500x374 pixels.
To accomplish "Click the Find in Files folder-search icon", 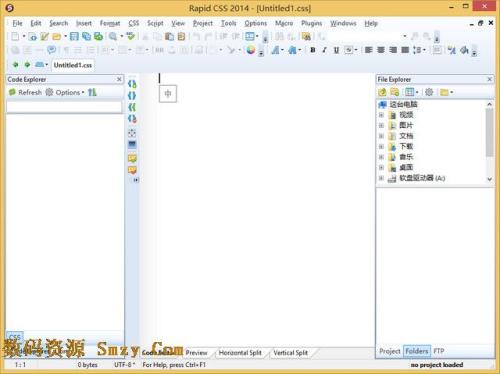I will click(x=306, y=36).
